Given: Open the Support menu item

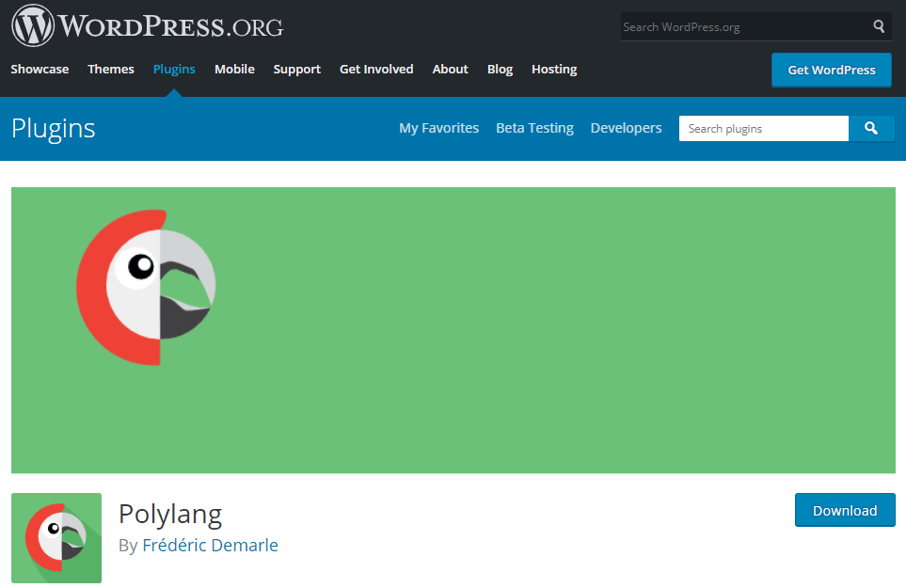Looking at the screenshot, I should pos(297,70).
